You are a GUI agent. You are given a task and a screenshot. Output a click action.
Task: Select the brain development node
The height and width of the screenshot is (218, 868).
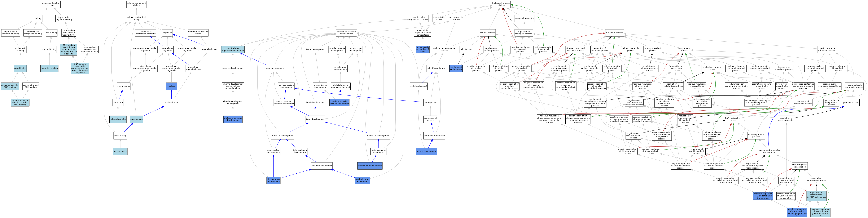(315, 119)
